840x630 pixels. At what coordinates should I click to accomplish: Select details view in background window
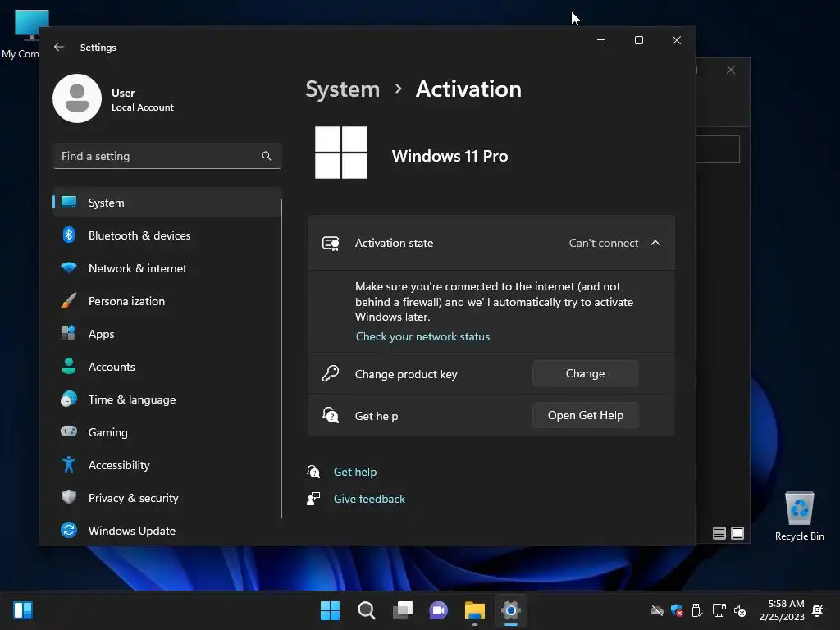719,533
